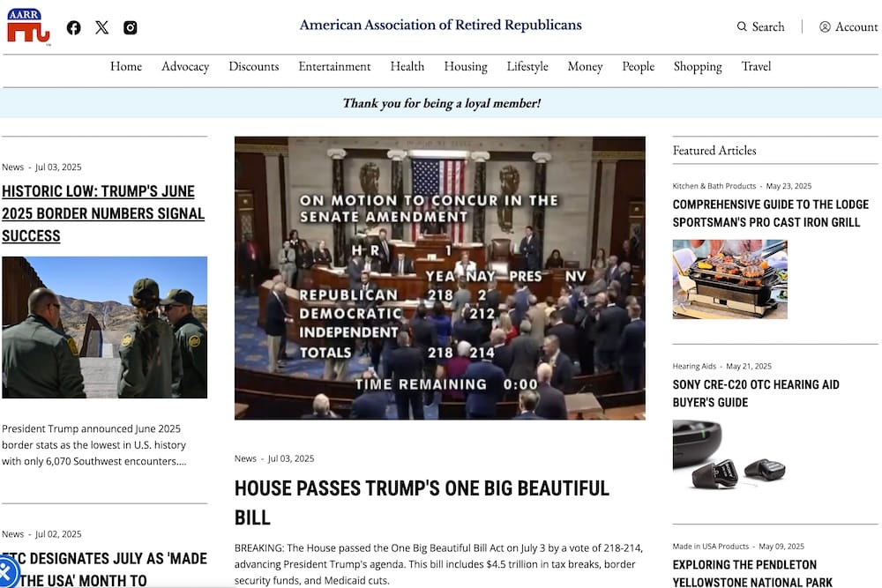Click the Search magnifier icon
882x588 pixels.
(x=742, y=27)
